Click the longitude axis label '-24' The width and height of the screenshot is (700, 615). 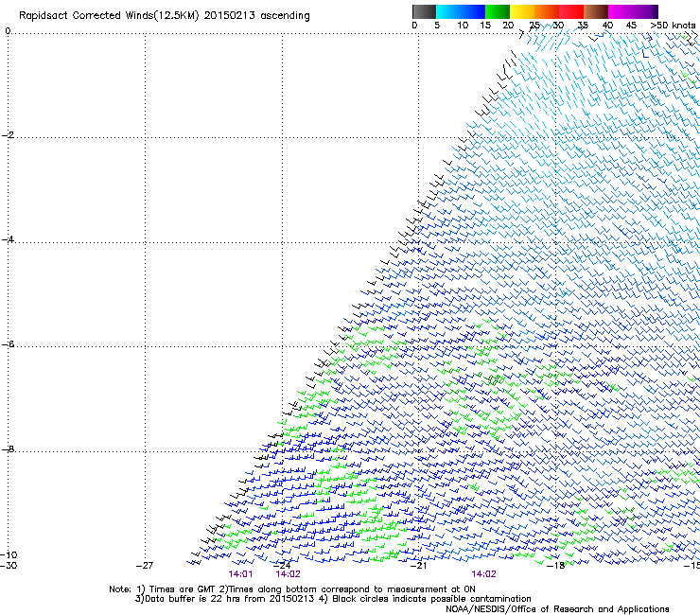pos(282,566)
